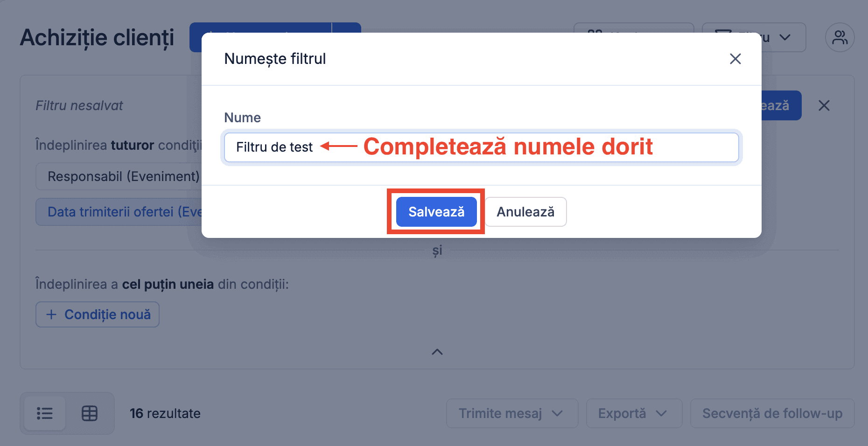Click the Achiziție clienți page title
The image size is (868, 446).
(97, 37)
